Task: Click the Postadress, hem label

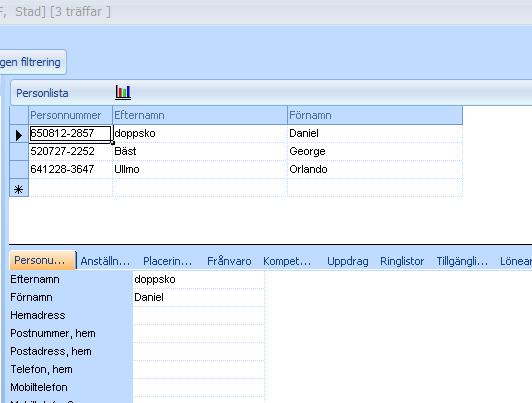Action: point(51,351)
